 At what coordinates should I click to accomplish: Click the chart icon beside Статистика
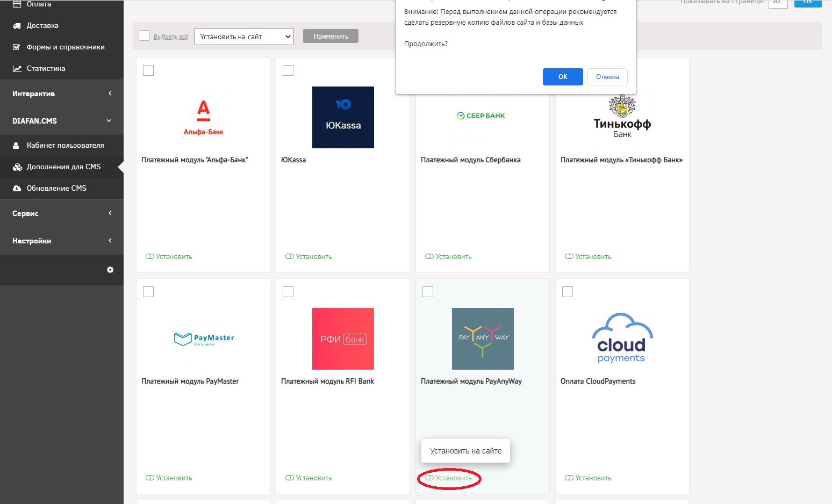(x=17, y=69)
